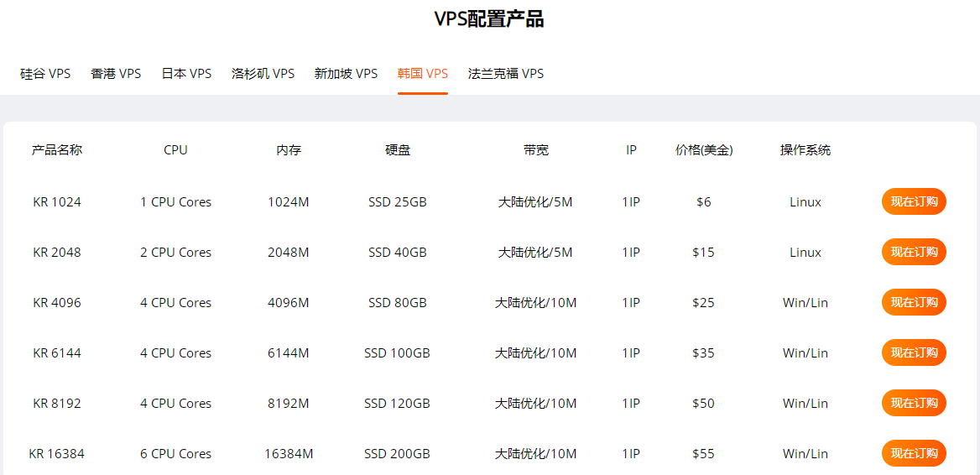Select the active 韩国 VPS tab
980x475 pixels.
pos(422,74)
